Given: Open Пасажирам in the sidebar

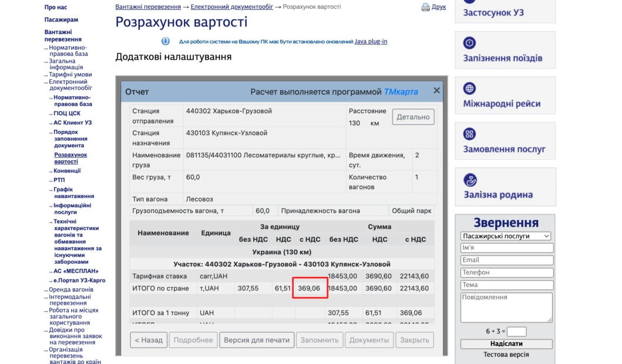Looking at the screenshot, I should point(61,19).
